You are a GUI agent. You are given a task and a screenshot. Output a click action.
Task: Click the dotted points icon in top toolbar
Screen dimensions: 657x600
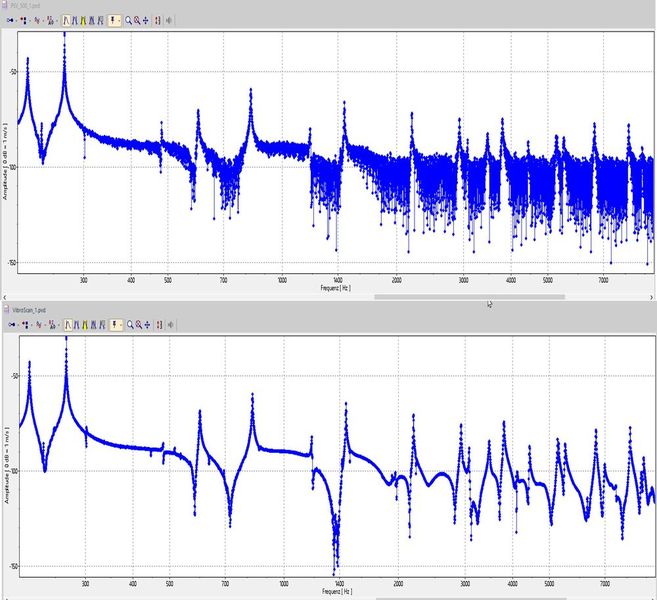[23, 20]
